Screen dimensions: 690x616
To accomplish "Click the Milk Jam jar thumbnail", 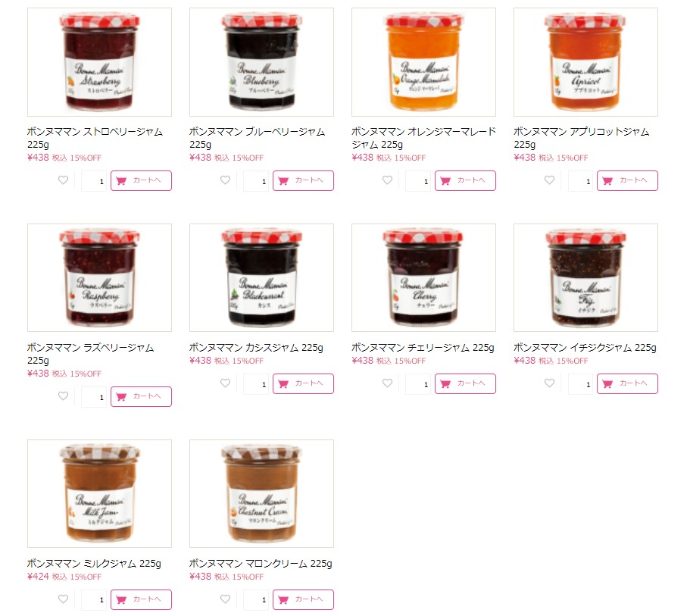I will 99,493.
